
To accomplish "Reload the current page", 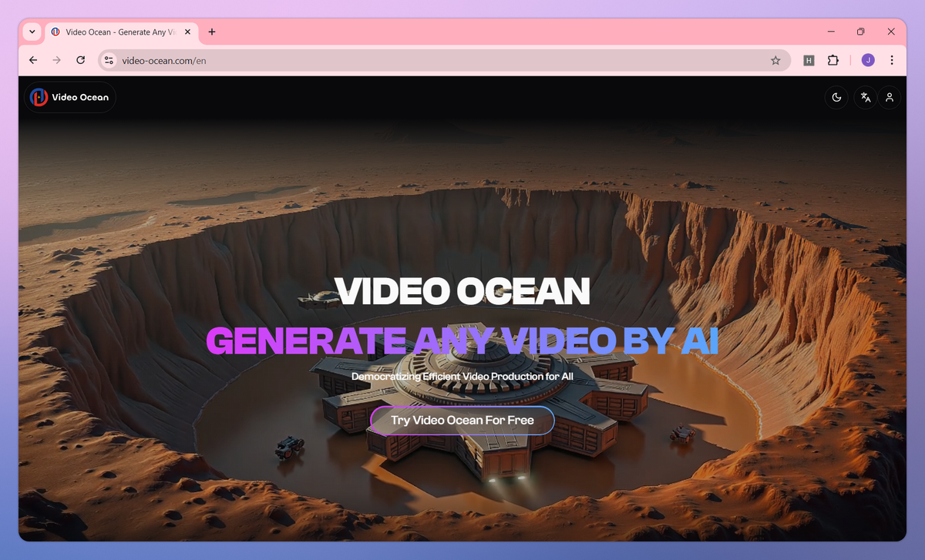I will [80, 60].
